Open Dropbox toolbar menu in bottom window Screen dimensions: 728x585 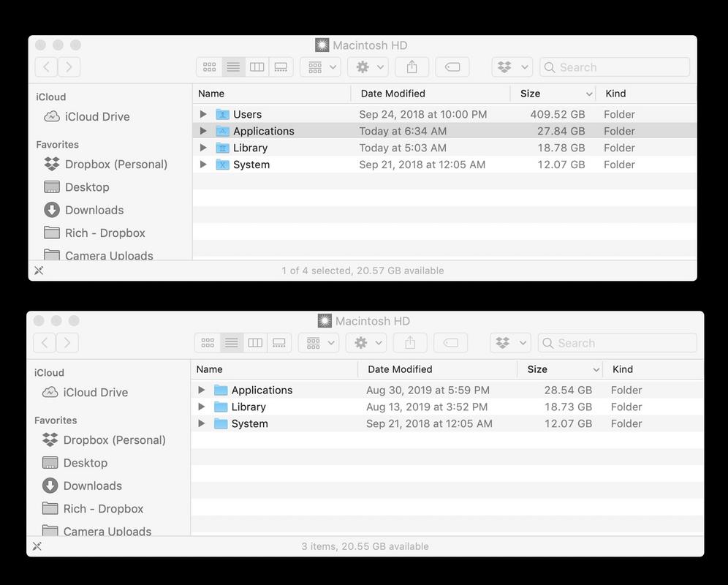tap(510, 343)
